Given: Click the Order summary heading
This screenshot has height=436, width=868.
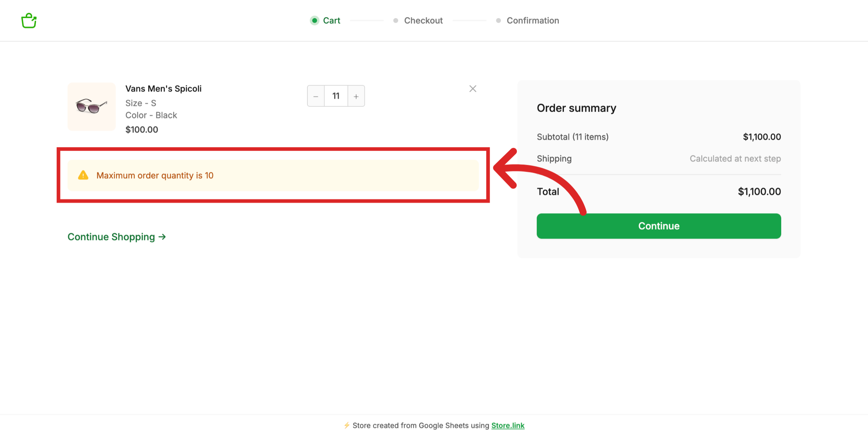Looking at the screenshot, I should (576, 108).
